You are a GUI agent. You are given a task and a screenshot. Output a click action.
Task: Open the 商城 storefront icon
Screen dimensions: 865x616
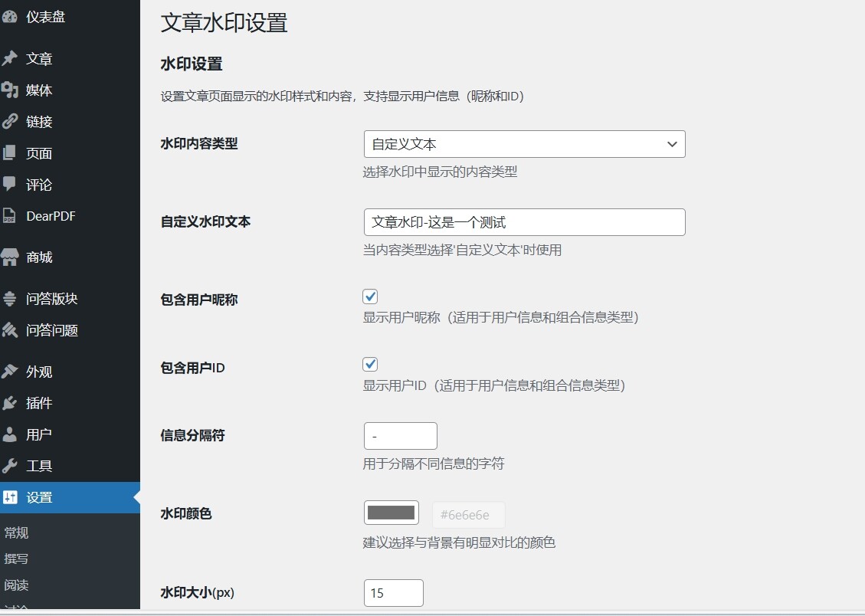point(10,257)
